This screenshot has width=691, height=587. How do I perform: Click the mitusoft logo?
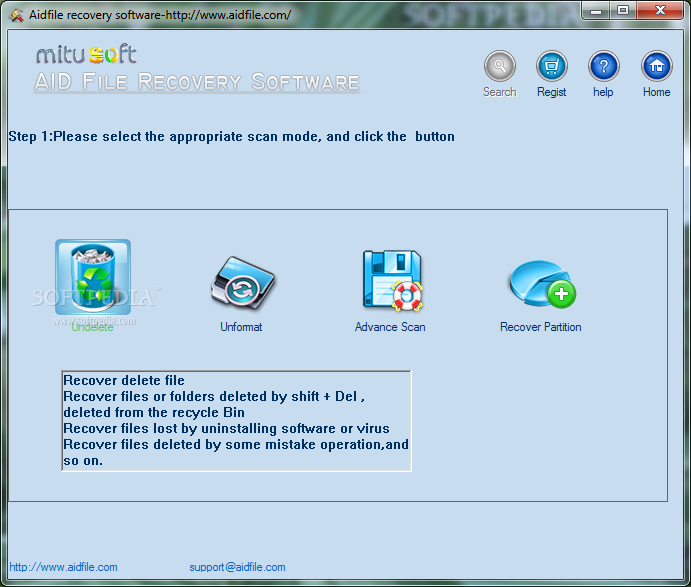click(x=86, y=54)
